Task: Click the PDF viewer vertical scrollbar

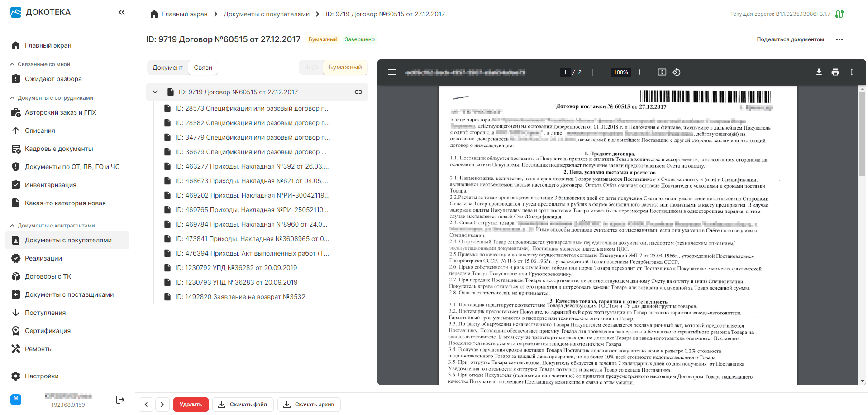Action: (862, 136)
